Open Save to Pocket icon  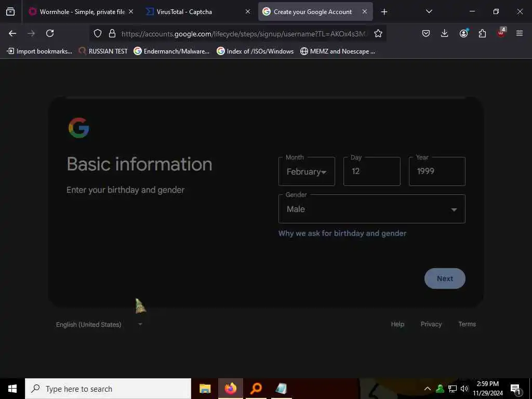click(x=426, y=33)
